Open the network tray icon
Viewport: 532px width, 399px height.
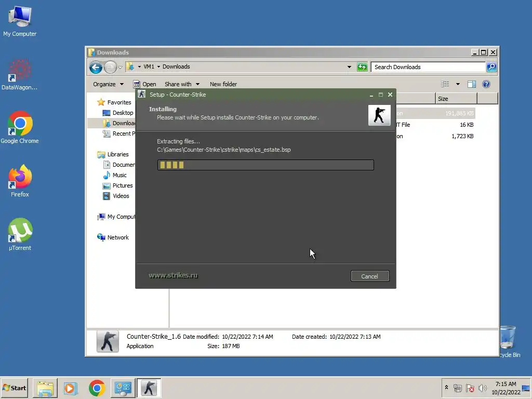pyautogui.click(x=457, y=388)
